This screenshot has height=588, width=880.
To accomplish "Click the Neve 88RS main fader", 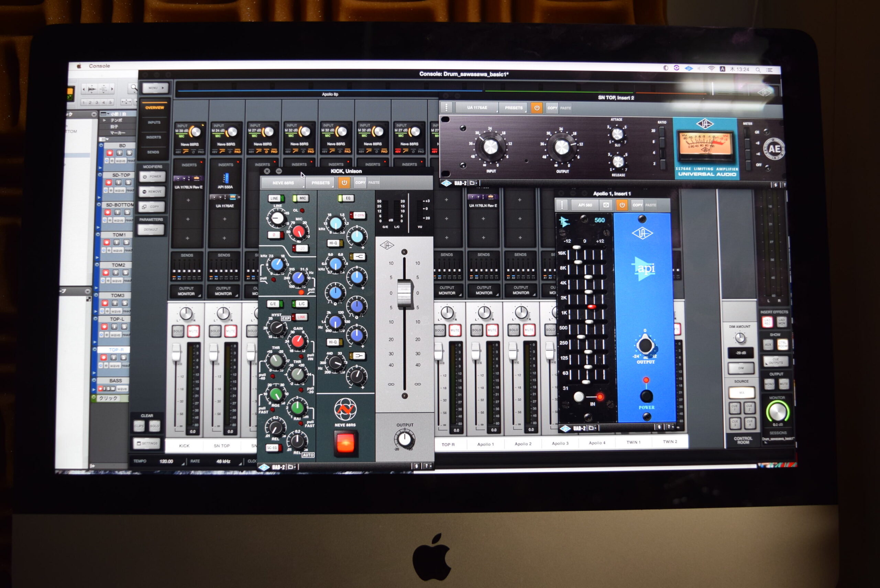I will click(x=404, y=293).
